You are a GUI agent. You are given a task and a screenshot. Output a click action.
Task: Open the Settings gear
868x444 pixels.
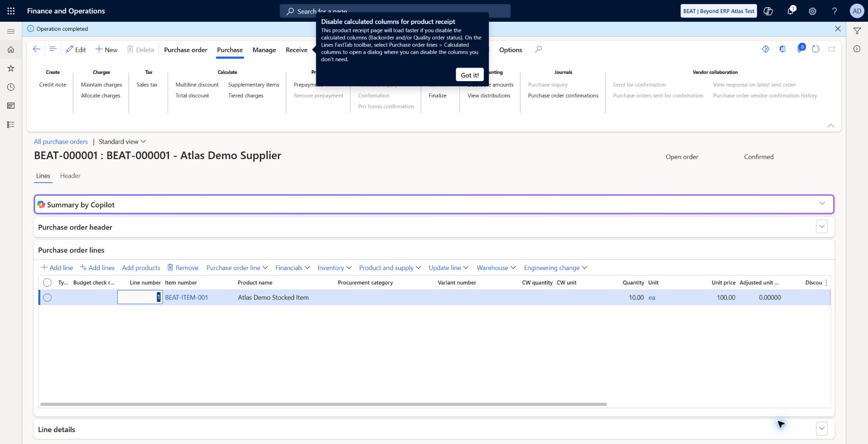[813, 11]
